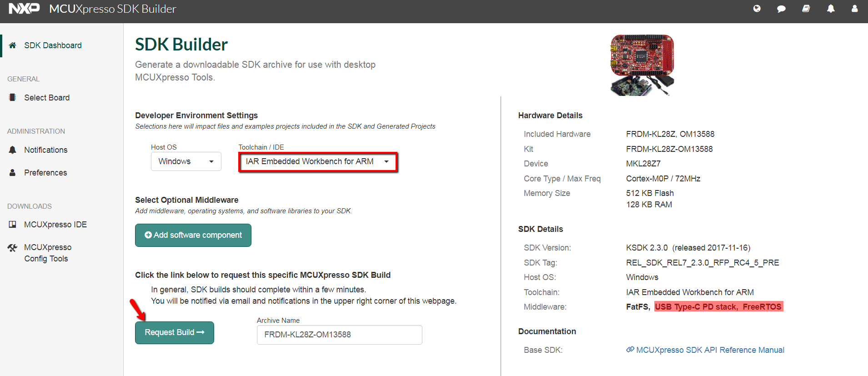The image size is (868, 376).
Task: Click the NXP logo
Action: [24, 9]
